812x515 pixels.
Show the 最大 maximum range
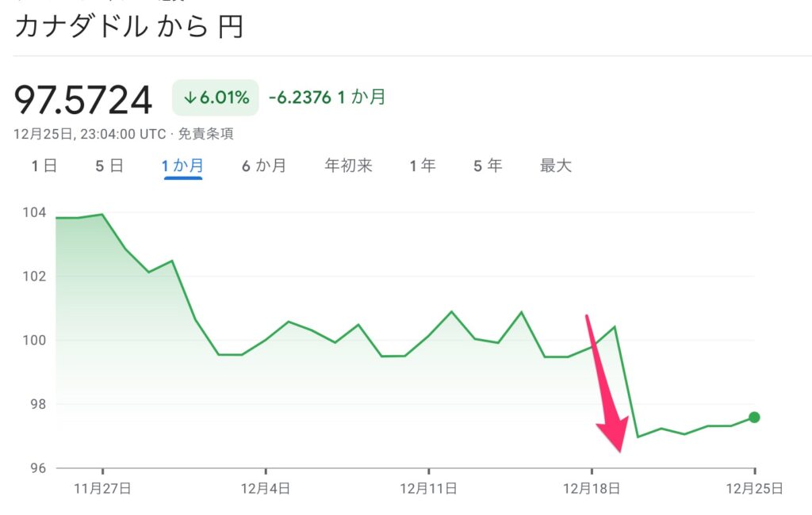[556, 166]
